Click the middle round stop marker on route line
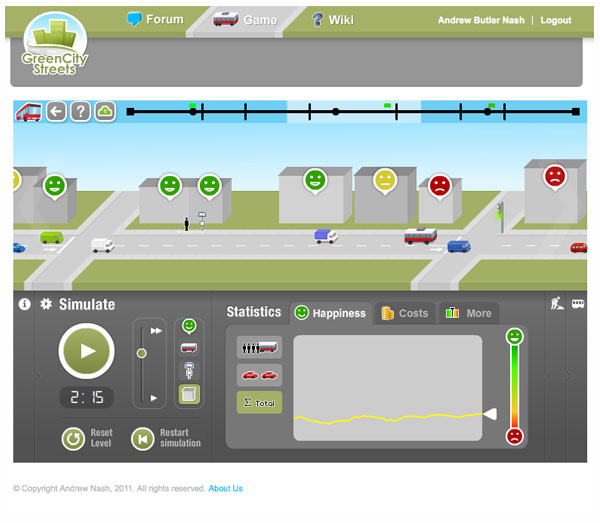 [336, 112]
